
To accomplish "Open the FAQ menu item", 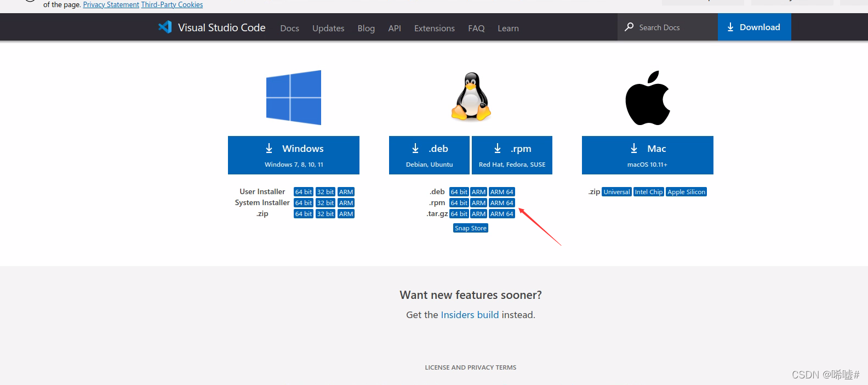I will click(x=476, y=28).
